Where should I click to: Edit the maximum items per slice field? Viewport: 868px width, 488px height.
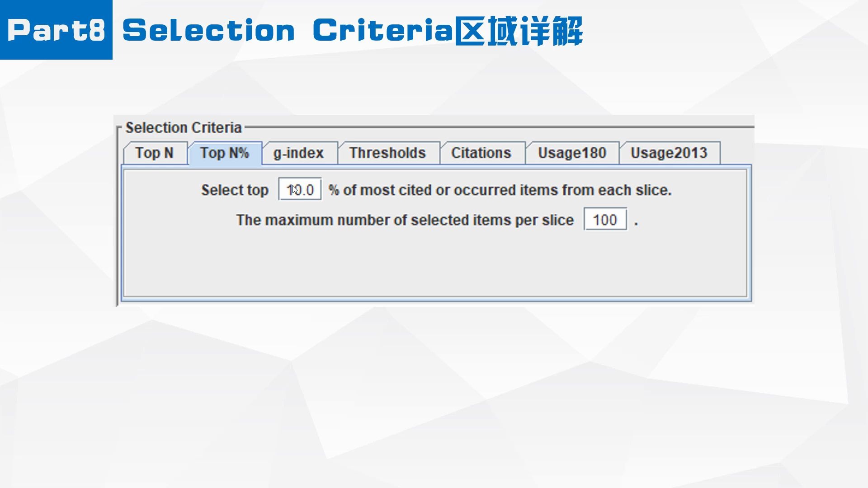[x=604, y=221]
